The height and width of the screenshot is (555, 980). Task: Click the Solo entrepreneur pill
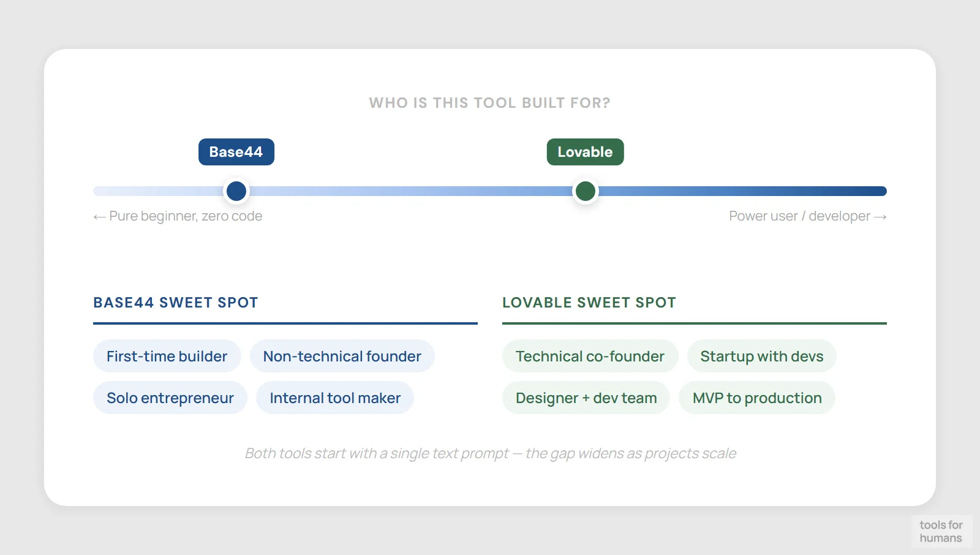(170, 398)
